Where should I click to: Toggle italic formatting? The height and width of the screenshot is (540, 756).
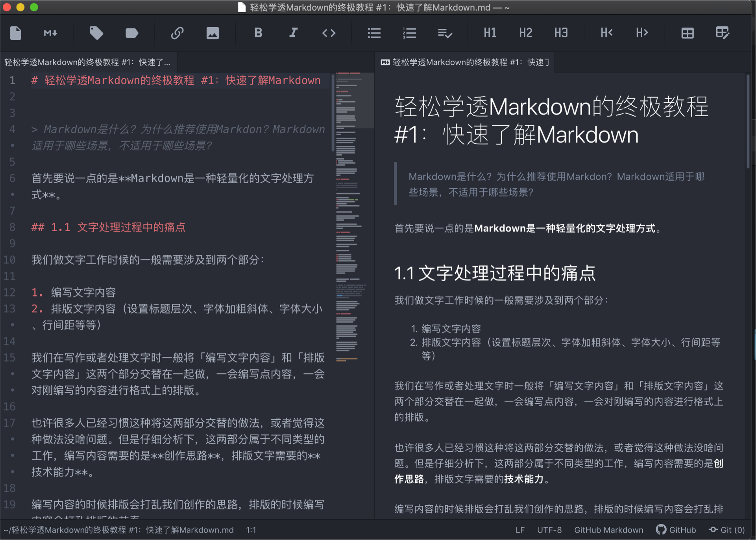click(293, 33)
